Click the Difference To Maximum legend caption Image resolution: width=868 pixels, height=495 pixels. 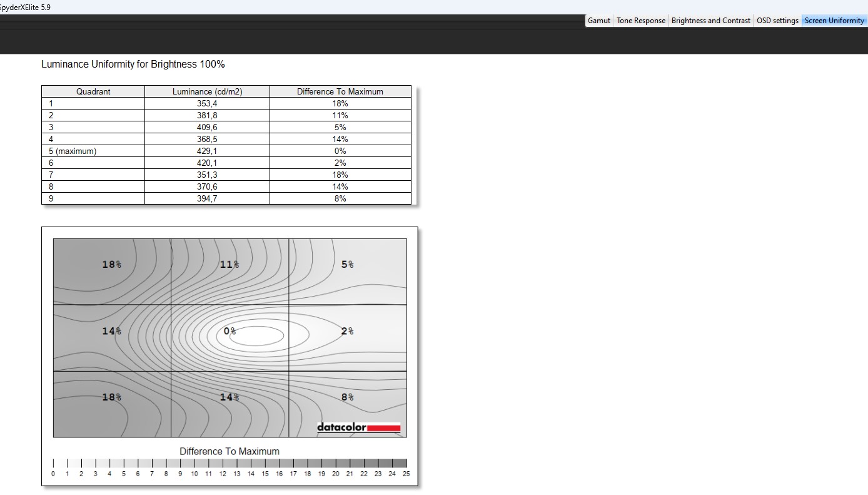tap(230, 451)
